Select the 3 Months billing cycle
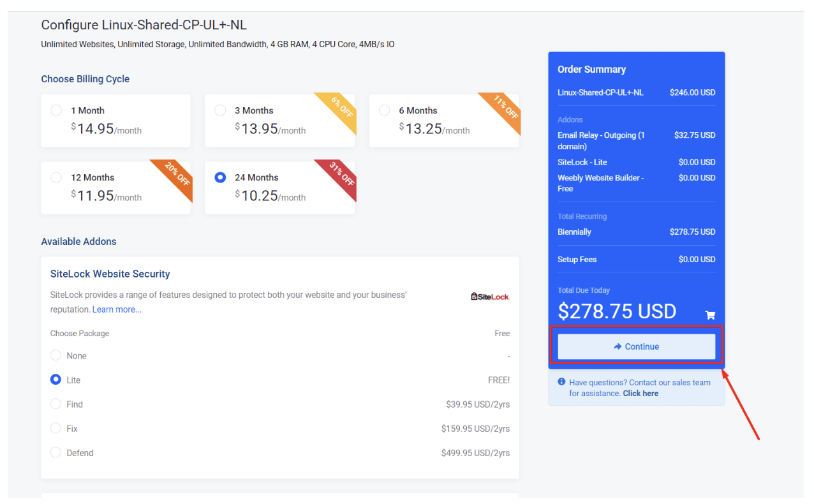814x504 pixels. coord(220,110)
